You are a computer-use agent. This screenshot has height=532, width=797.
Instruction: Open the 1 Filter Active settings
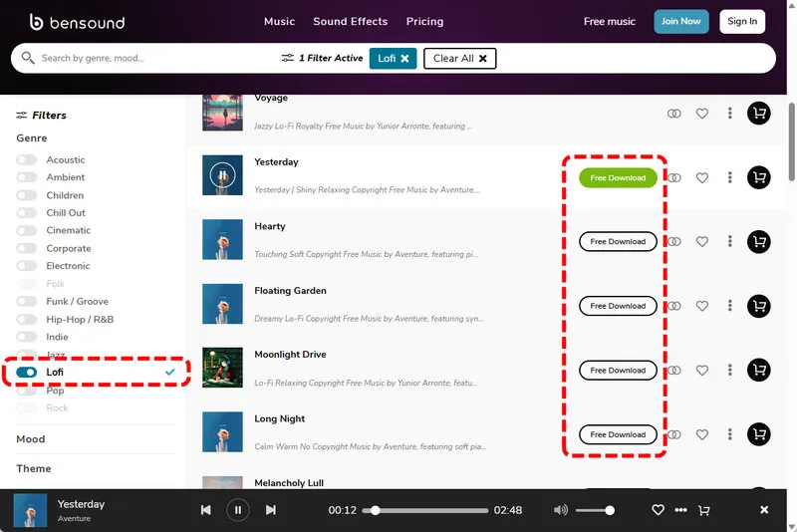(x=322, y=59)
